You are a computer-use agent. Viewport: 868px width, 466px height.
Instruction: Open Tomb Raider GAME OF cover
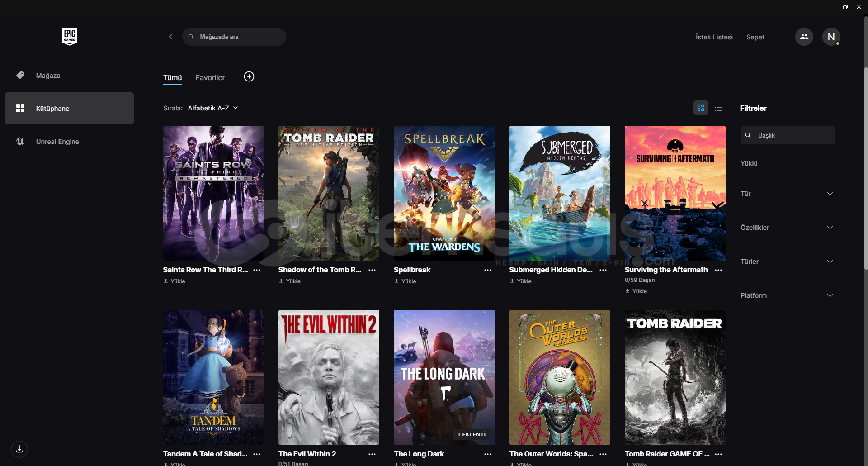(675, 377)
